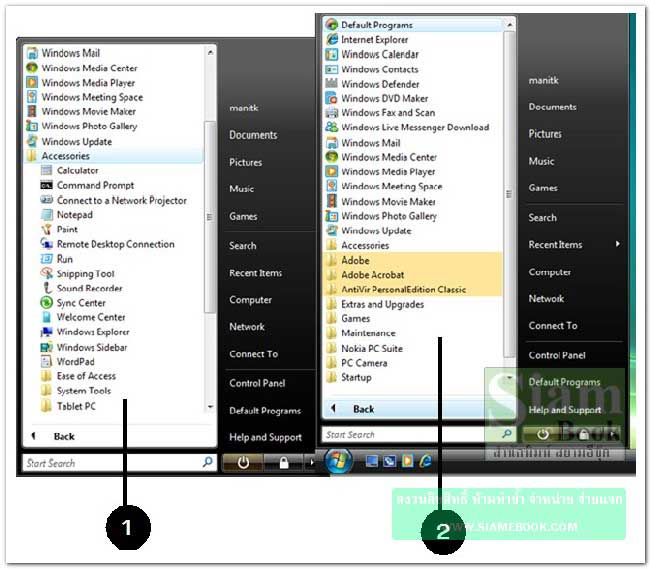Expand the Tablet PC folder
This screenshot has height=569, width=651.
coord(69,406)
